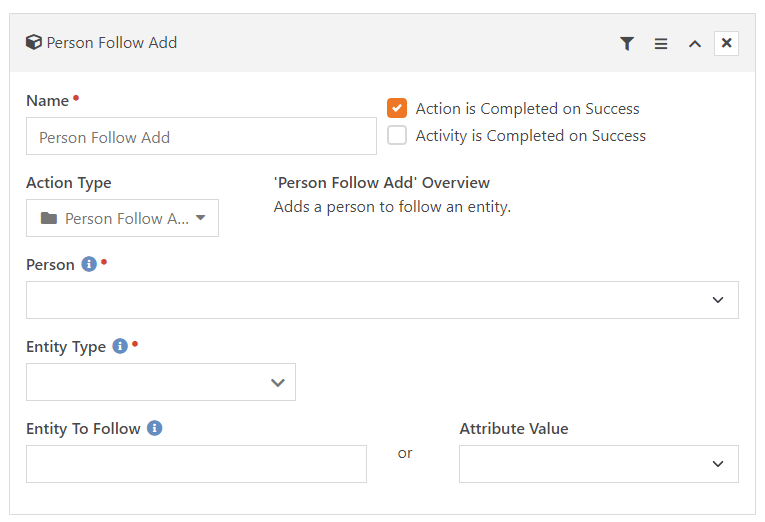765x522 pixels.
Task: Show help info for Entity Type
Action: [x=120, y=347]
